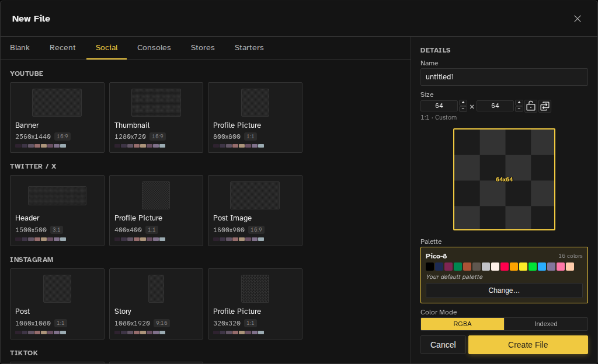Viewport: 598px width, 364px height.
Task: Select Twitter Profile Picture 400x400 preset
Action: click(156, 211)
